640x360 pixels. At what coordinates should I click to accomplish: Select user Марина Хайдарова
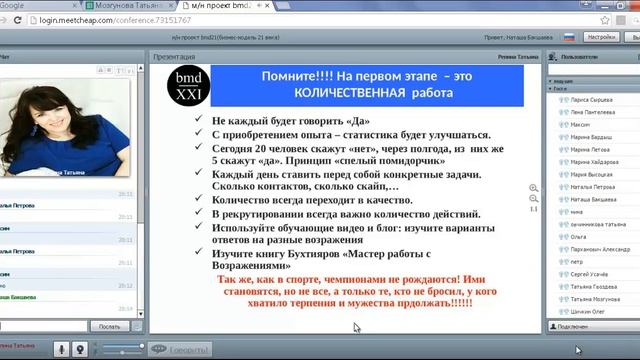tap(594, 162)
